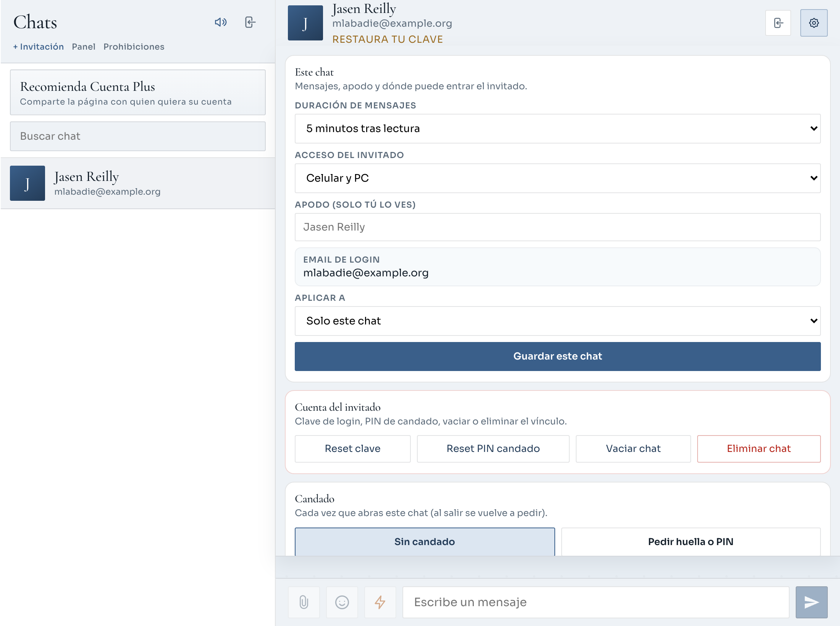Click the Guardar este chat button
The height and width of the screenshot is (626, 840).
point(557,356)
